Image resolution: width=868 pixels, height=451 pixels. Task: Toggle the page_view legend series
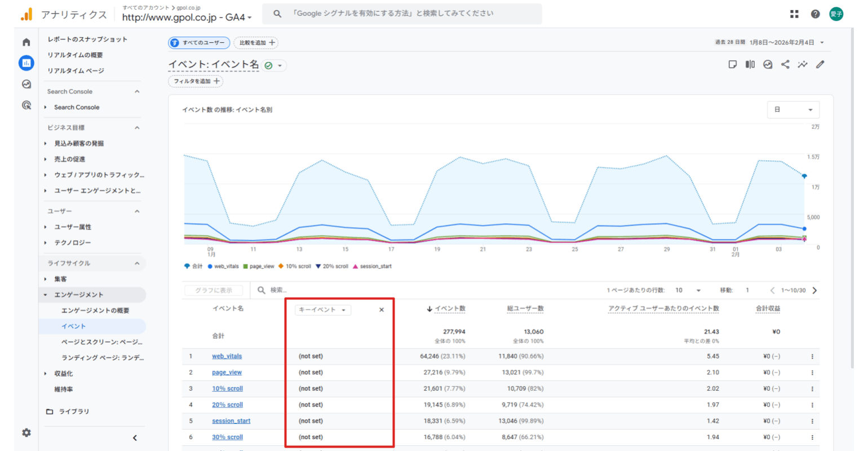(x=259, y=266)
